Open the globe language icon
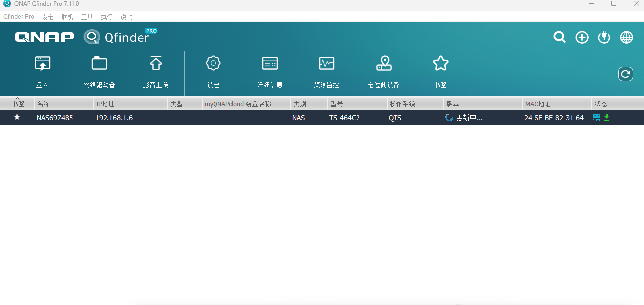This screenshot has height=305, width=644. [627, 38]
